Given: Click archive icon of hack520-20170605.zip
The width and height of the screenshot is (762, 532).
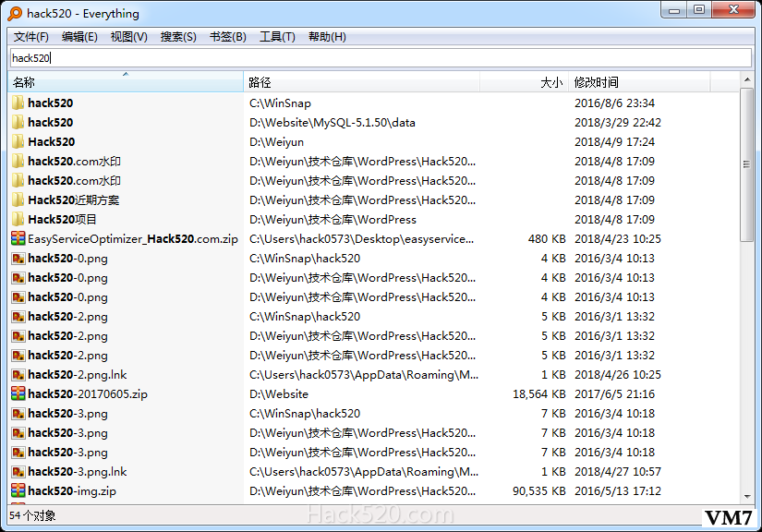Looking at the screenshot, I should 18,393.
